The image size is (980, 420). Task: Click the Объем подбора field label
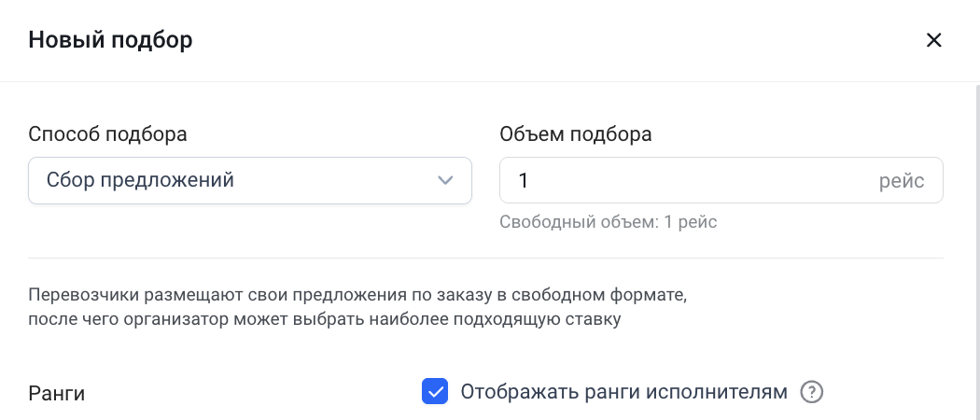click(576, 134)
